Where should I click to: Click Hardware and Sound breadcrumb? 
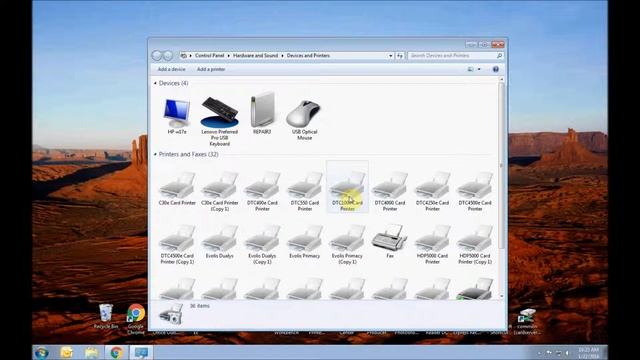pos(256,56)
